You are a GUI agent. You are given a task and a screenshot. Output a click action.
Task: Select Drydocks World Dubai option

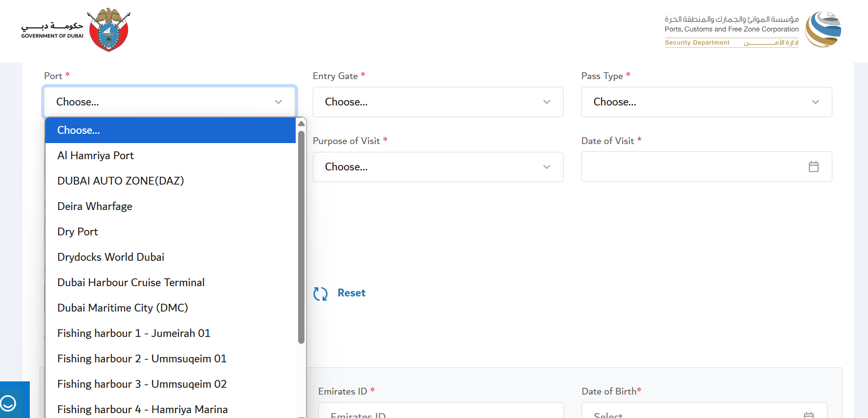111,257
